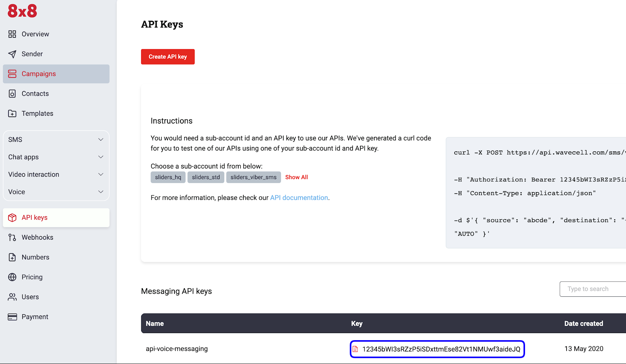The height and width of the screenshot is (364, 626).
Task: Click the Type to search field
Action: [x=593, y=289]
